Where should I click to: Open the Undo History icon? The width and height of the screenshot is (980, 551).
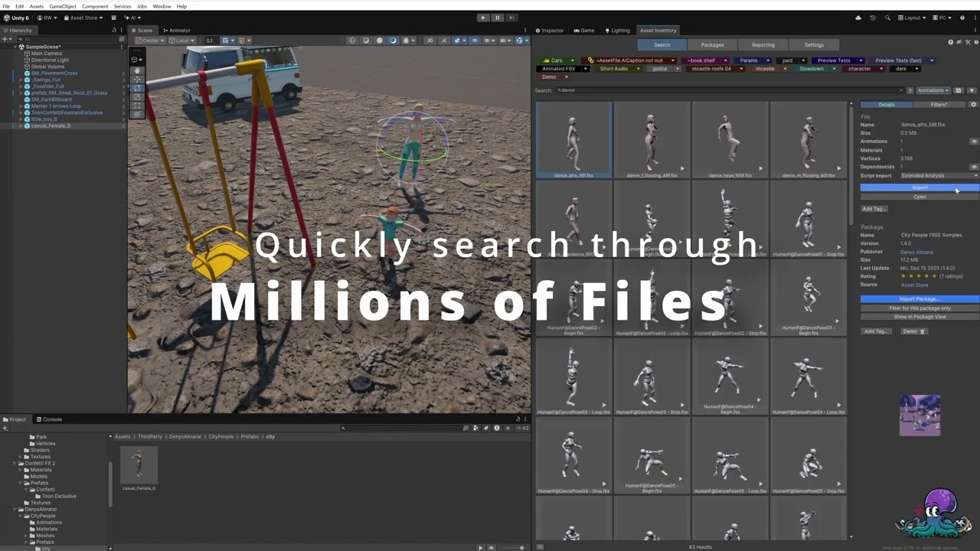coord(873,18)
